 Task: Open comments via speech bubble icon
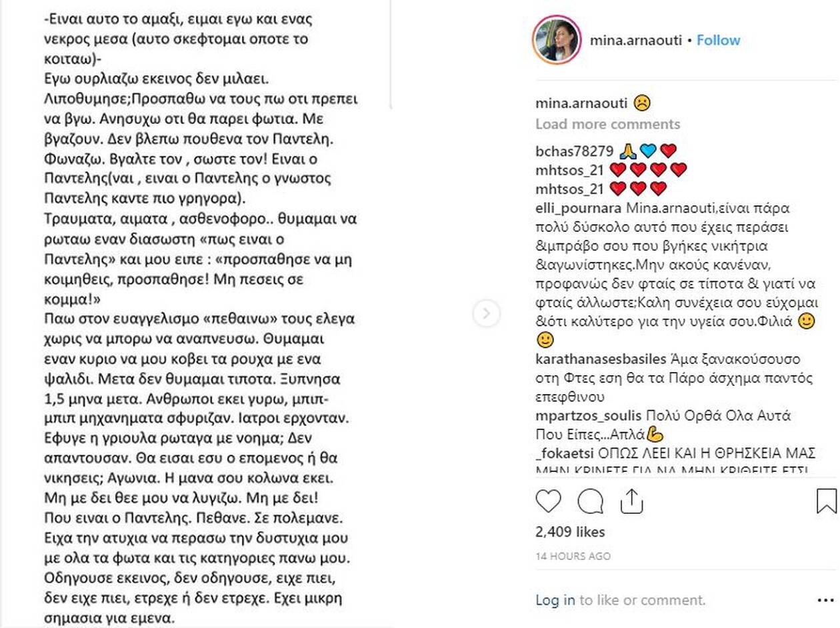pos(590,501)
